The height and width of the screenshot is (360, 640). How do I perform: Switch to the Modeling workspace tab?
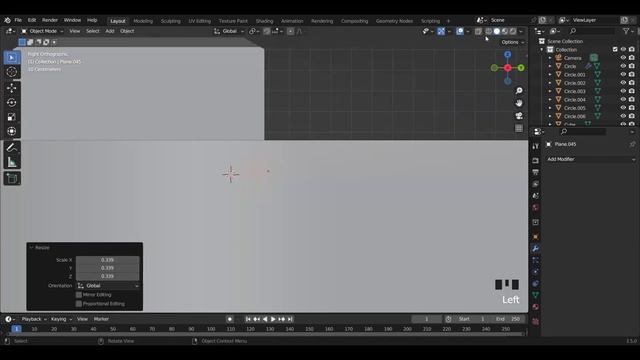point(143,21)
